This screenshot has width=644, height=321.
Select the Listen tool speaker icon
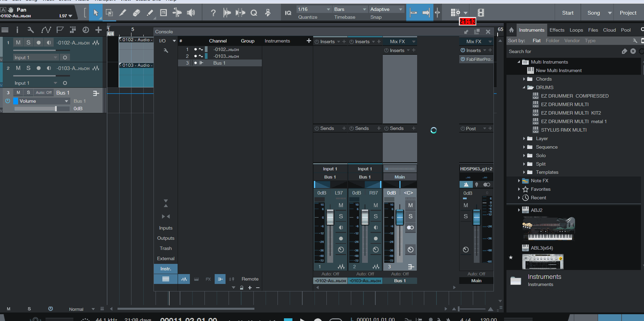click(x=191, y=13)
